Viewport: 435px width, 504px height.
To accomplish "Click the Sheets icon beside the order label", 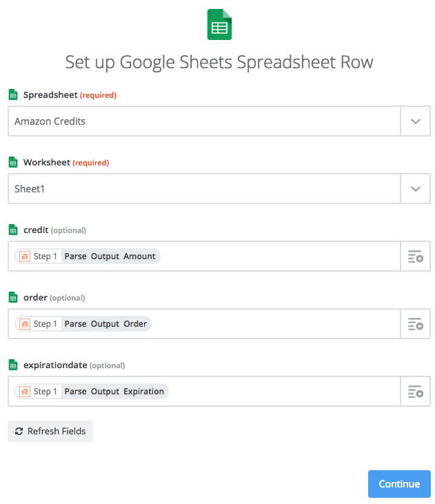I will pyautogui.click(x=13, y=298).
